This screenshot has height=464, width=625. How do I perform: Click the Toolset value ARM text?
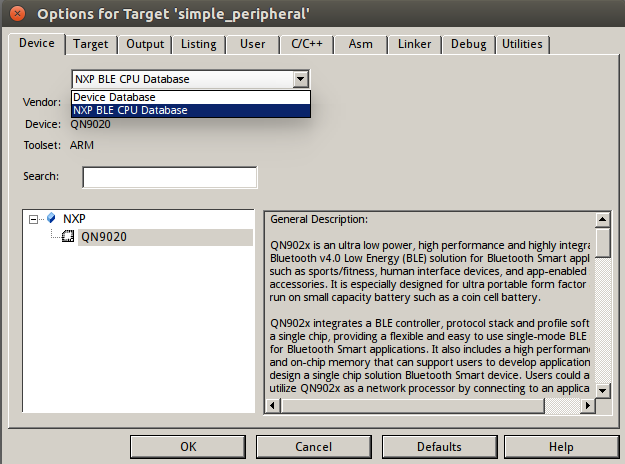coord(82,145)
